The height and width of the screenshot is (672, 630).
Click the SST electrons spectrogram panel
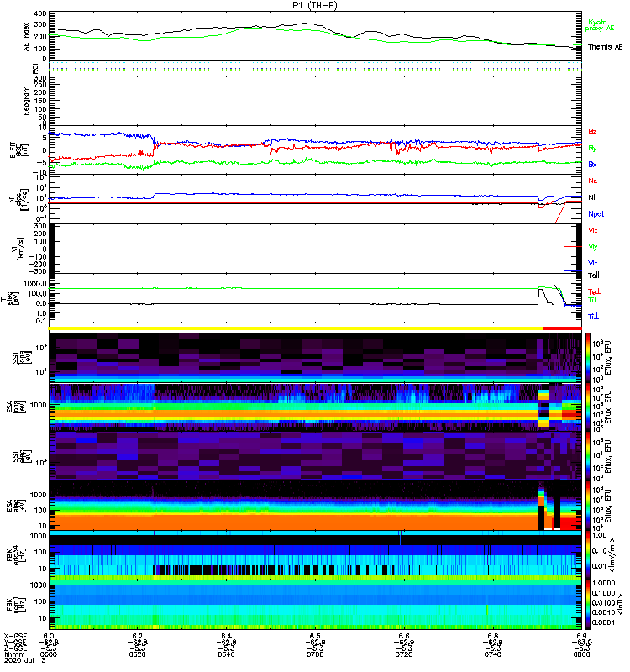point(315,456)
